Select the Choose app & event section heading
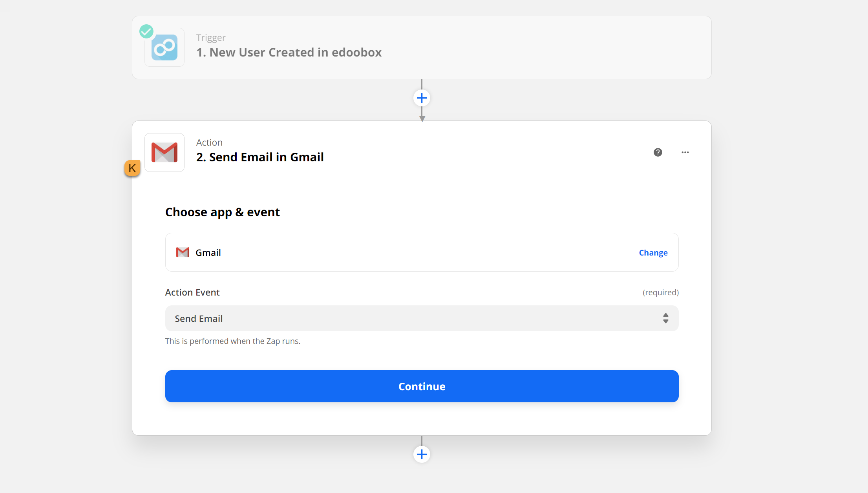Screen dimensions: 868x493 222,212
